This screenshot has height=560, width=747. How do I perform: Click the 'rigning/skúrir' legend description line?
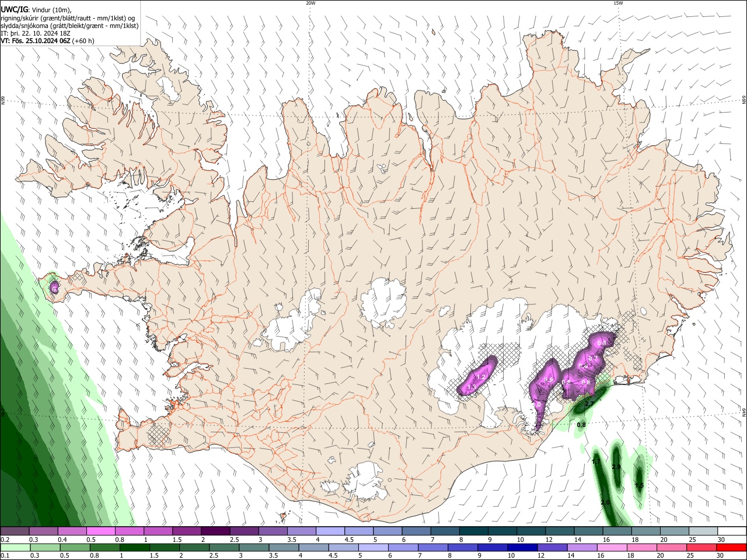click(68, 18)
